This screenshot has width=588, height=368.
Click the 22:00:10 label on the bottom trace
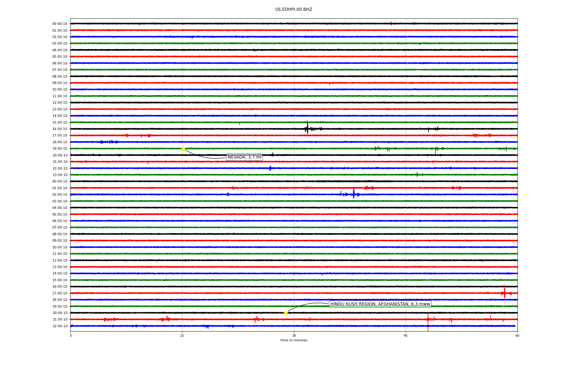[60, 326]
